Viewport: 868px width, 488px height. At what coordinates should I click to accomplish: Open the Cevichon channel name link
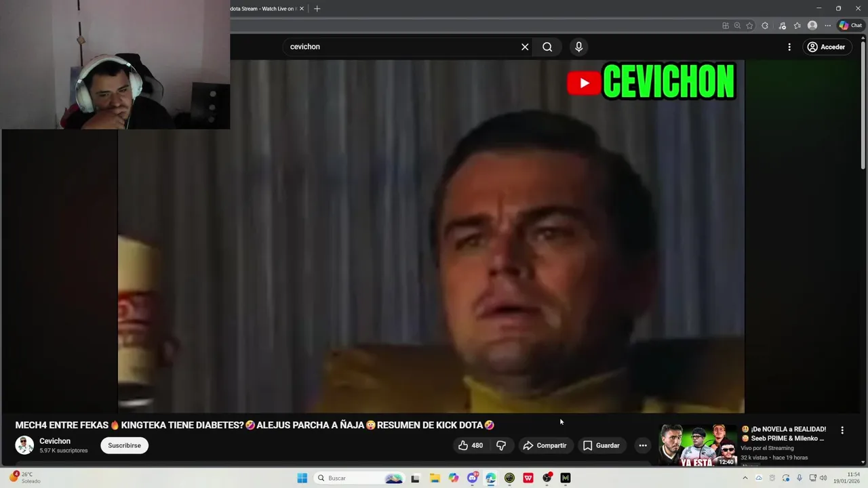[55, 441]
